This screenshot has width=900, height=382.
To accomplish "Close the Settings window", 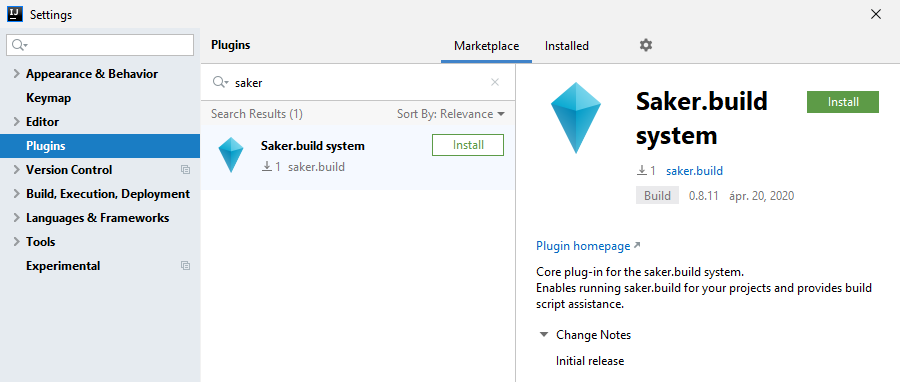I will tap(876, 14).
